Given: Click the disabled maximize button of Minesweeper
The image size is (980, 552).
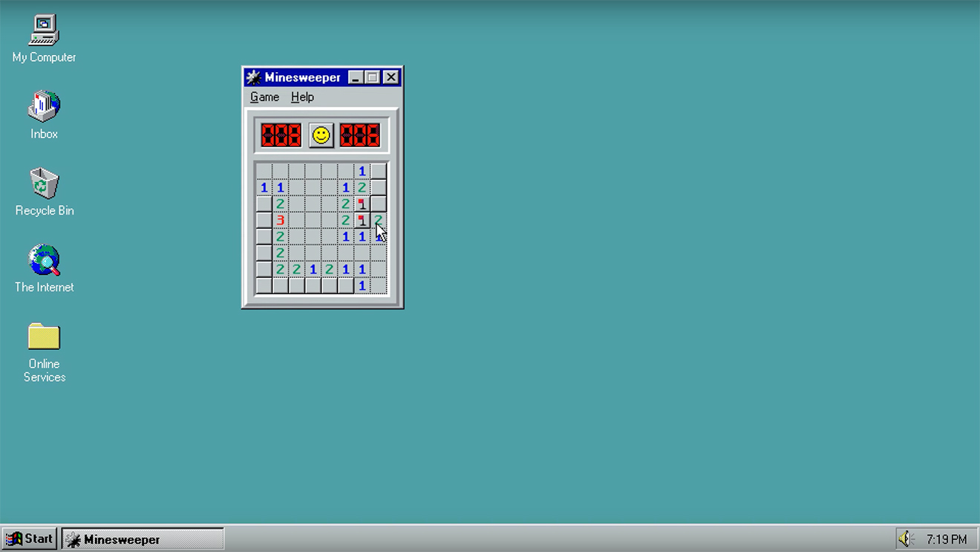Looking at the screenshot, I should [x=373, y=77].
